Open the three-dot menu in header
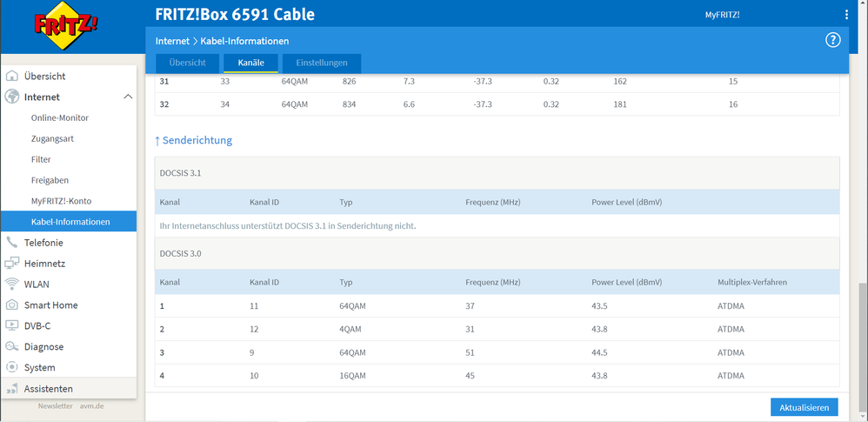The height and width of the screenshot is (422, 868). point(846,15)
